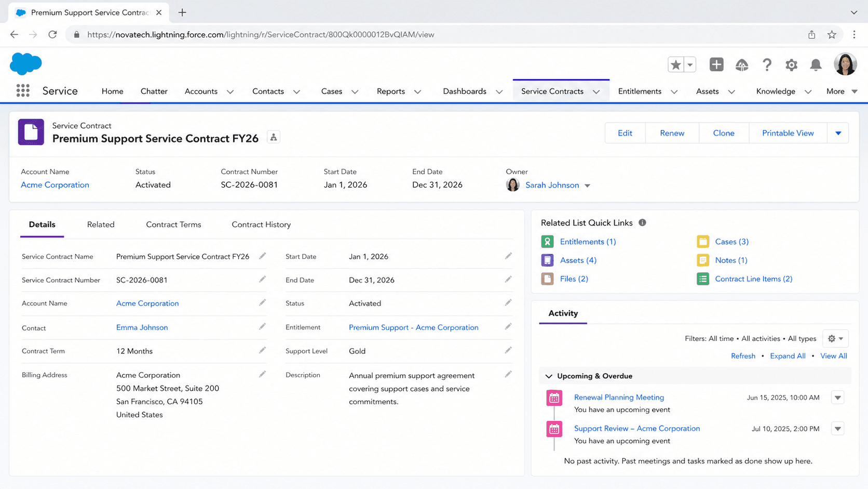This screenshot has width=868, height=489.
Task: Edit Entitlement field pencil icon
Action: pos(508,326)
